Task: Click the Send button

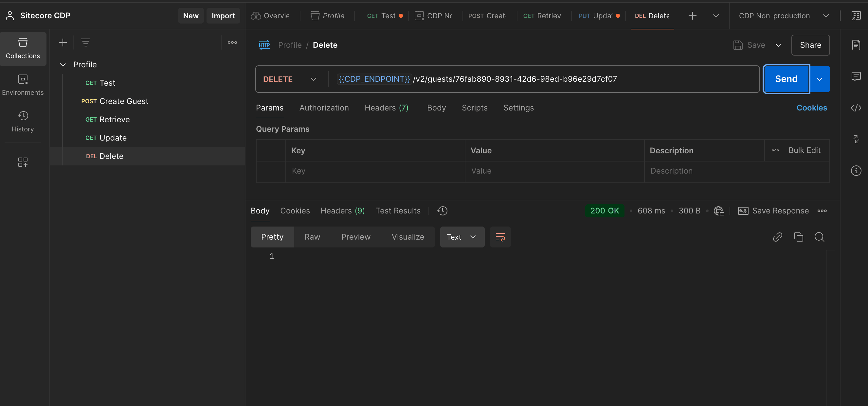Action: [x=786, y=79]
